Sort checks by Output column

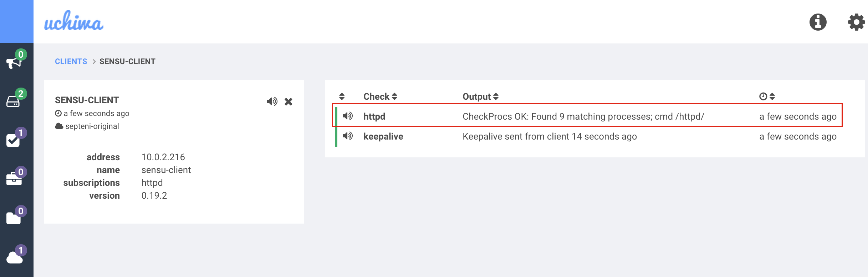point(480,96)
